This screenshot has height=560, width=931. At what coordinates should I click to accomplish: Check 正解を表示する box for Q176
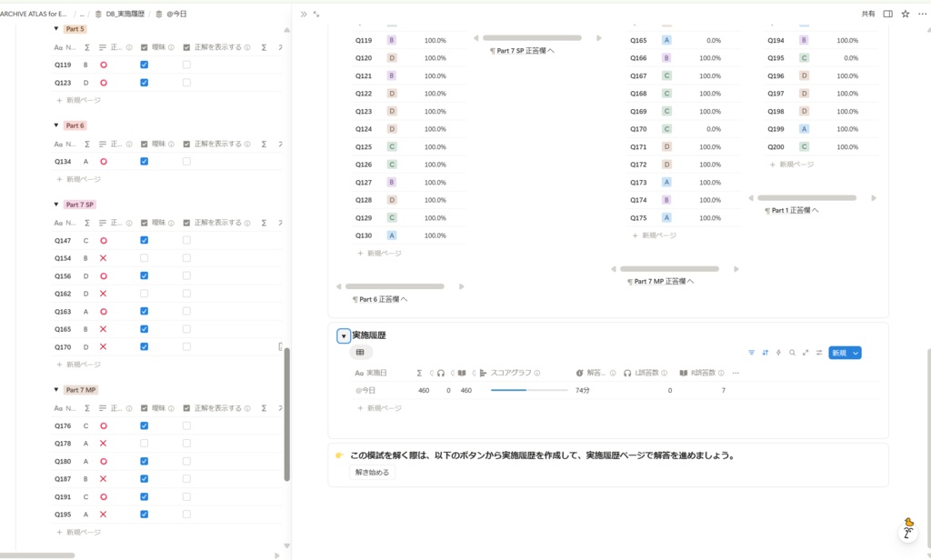(x=186, y=425)
